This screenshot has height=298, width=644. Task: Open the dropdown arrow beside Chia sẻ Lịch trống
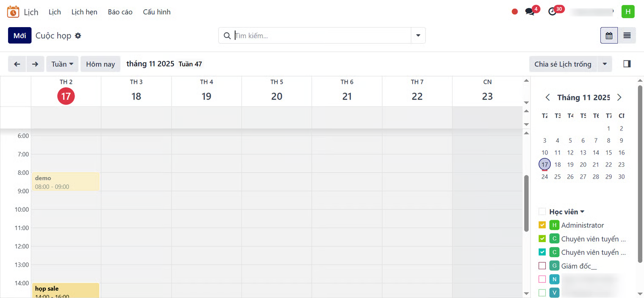[x=605, y=64]
